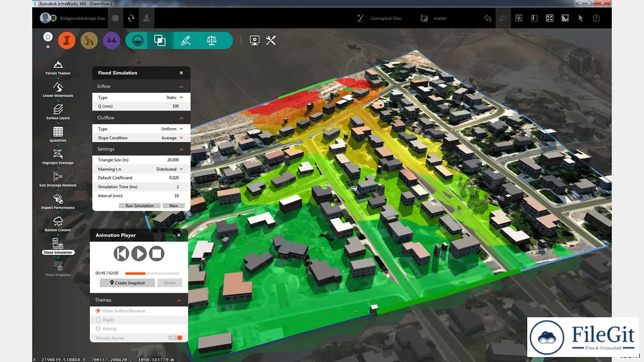Viewport: 644px width, 362px height.
Task: Click the Run Simulation button
Action: coord(140,206)
